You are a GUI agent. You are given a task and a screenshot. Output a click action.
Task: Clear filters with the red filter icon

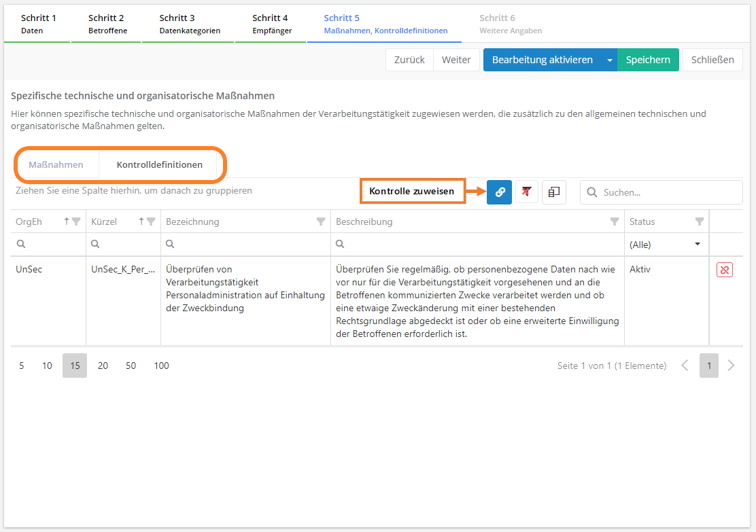tap(526, 192)
